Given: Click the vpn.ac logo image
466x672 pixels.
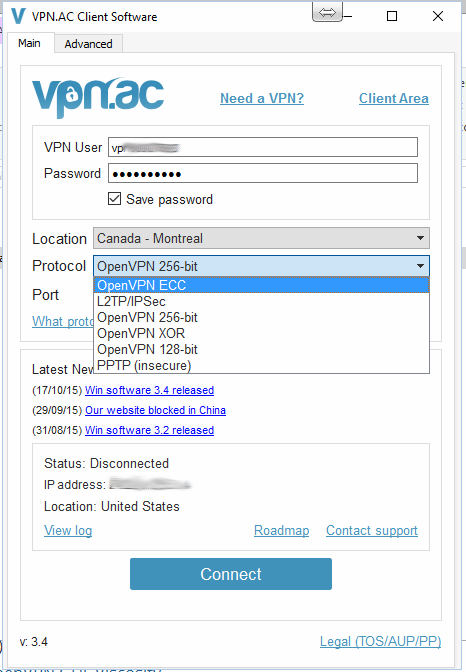Looking at the screenshot, I should (98, 97).
